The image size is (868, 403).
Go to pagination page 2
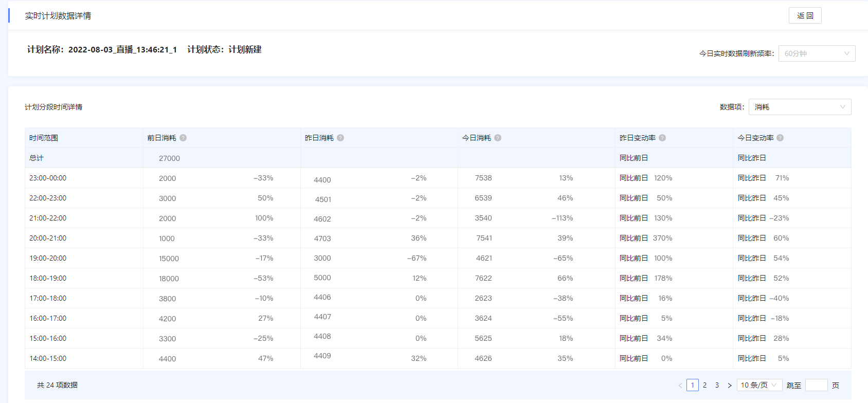[704, 385]
